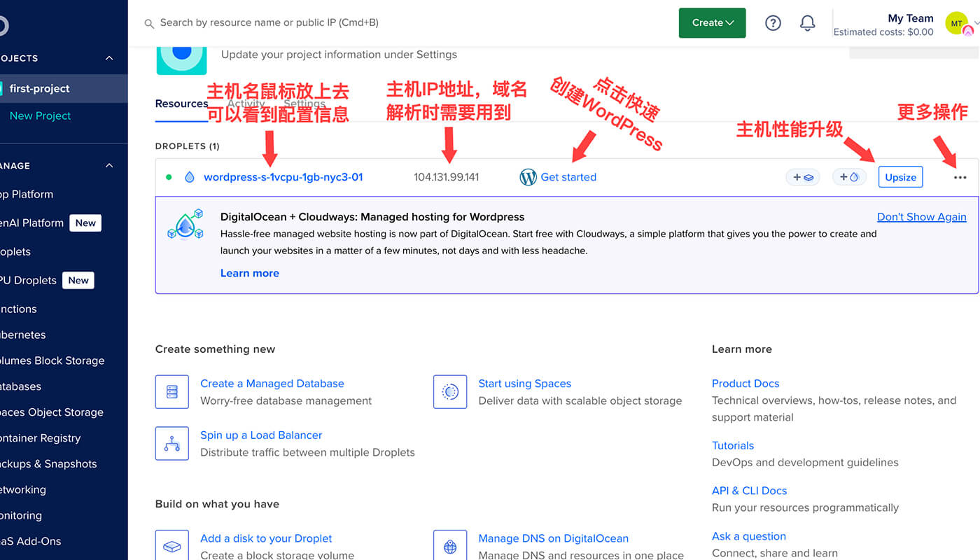Open droplet wordpress-s-1vcpu-1gb-nyc3-01

[283, 177]
